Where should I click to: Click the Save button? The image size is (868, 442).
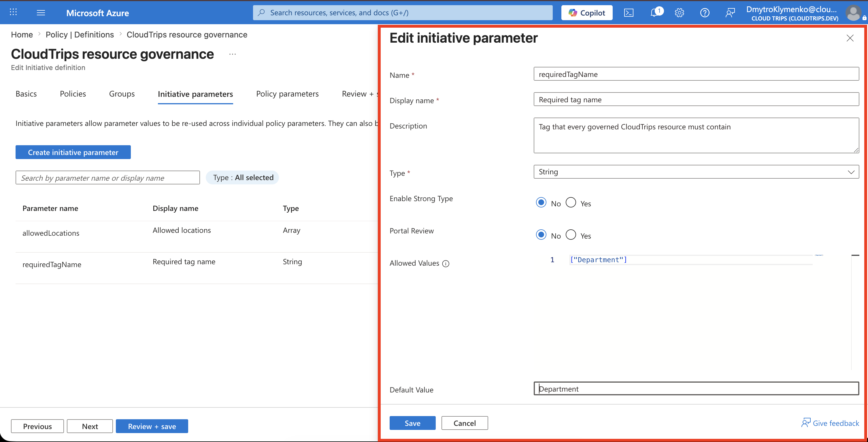pos(412,423)
